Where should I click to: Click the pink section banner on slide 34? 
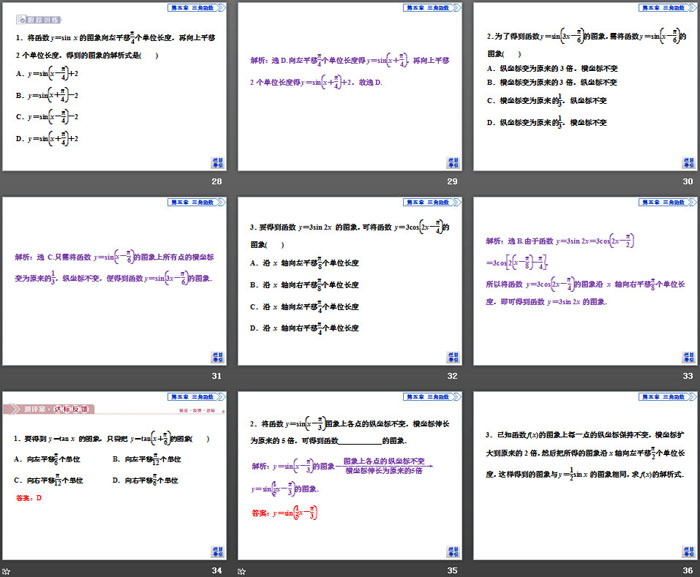point(49,409)
